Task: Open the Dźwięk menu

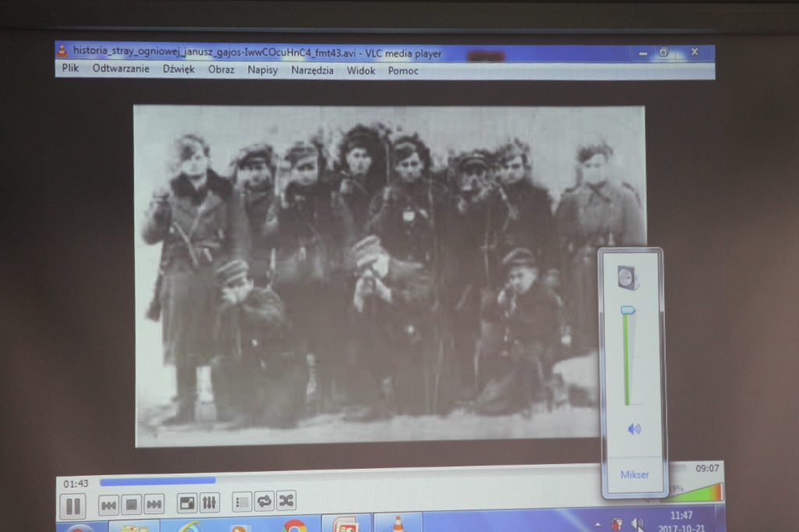Action: point(179,69)
